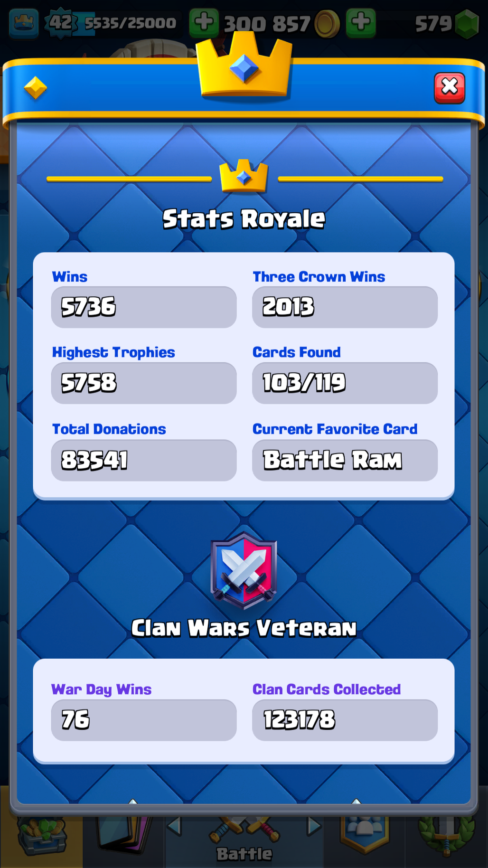Open the Cards collection tab
This screenshot has width=488, height=868.
point(124,839)
